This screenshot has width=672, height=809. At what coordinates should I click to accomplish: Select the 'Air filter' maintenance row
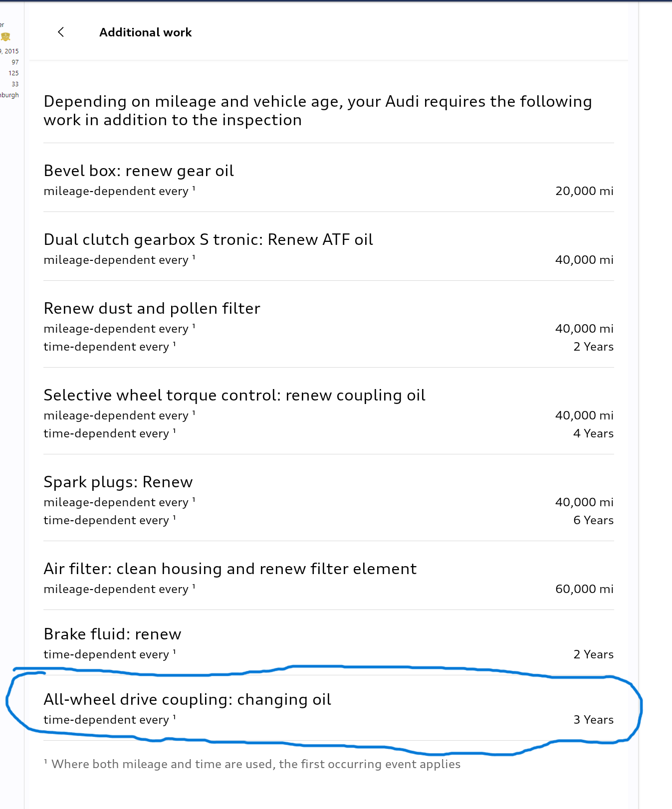click(x=230, y=569)
